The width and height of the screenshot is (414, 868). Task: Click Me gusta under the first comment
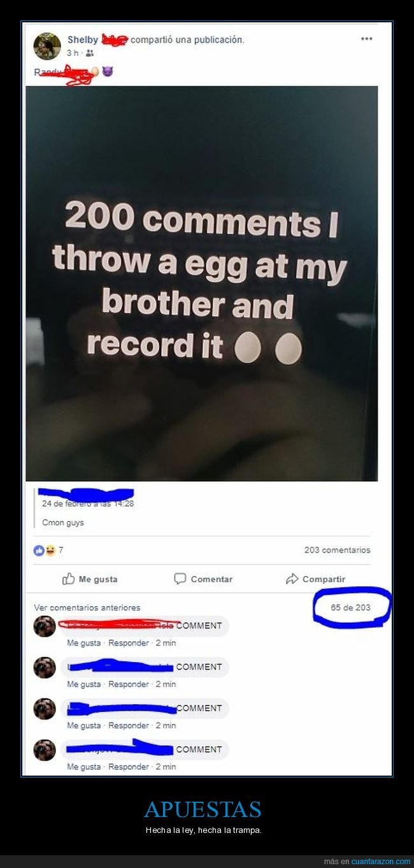pyautogui.click(x=84, y=643)
